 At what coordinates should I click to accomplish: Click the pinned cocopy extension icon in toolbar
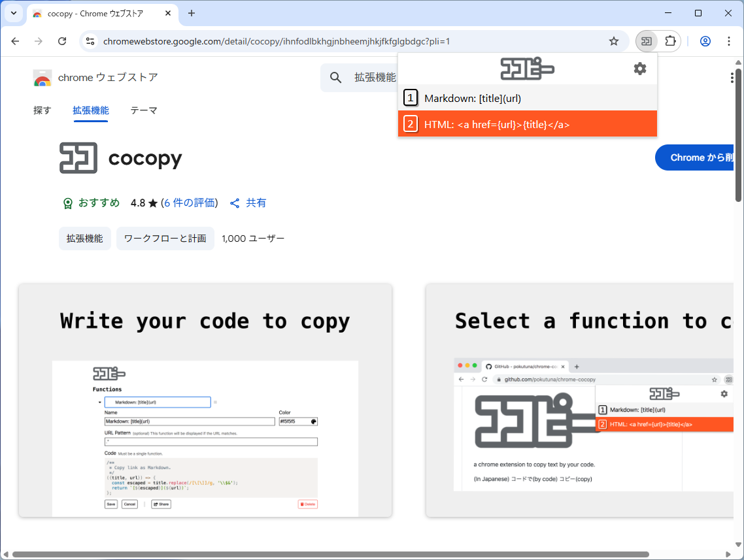pyautogui.click(x=646, y=41)
